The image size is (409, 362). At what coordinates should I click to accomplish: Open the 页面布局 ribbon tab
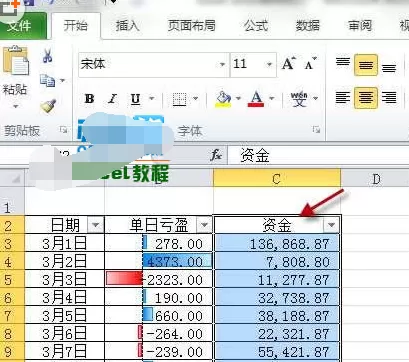(x=191, y=25)
